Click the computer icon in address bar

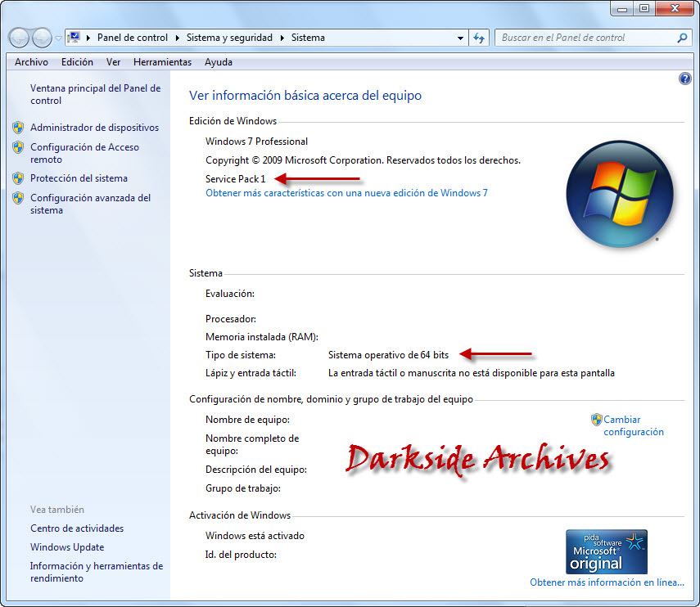tap(74, 38)
